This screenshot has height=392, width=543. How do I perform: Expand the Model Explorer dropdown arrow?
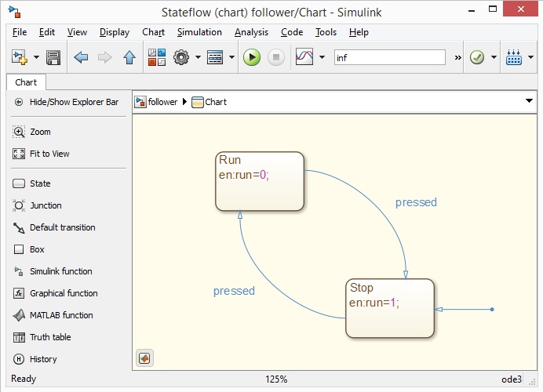pyautogui.click(x=231, y=57)
